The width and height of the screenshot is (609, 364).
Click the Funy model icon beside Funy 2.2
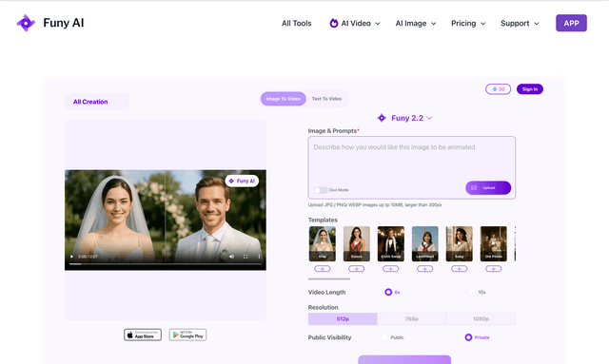[382, 118]
